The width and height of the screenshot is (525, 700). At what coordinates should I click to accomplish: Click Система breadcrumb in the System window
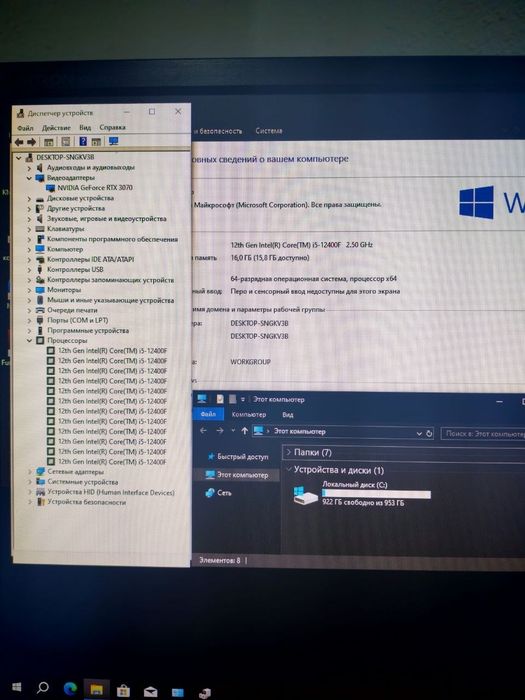click(269, 131)
